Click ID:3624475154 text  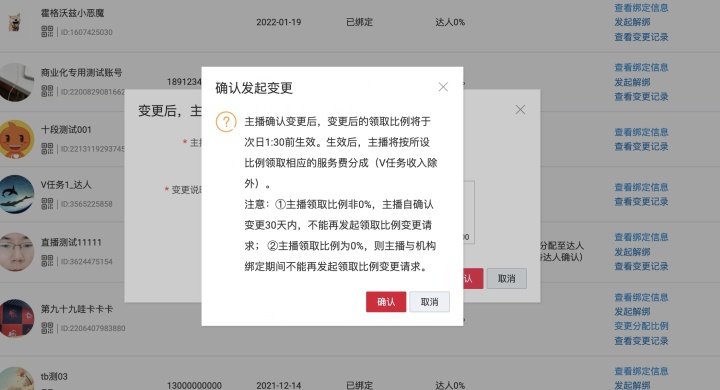click(86, 261)
